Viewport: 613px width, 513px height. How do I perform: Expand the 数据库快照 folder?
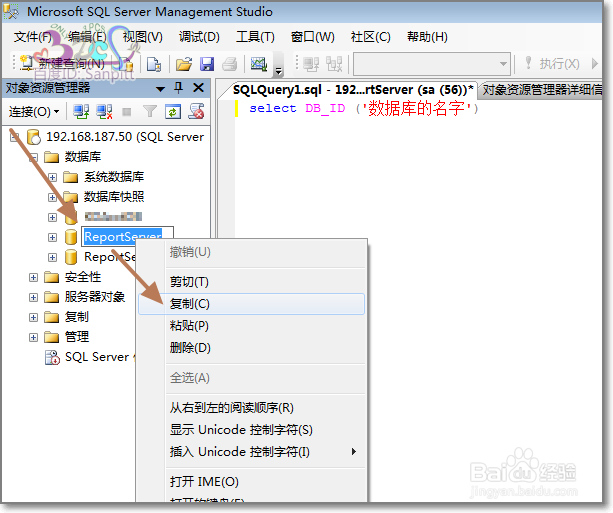52,197
